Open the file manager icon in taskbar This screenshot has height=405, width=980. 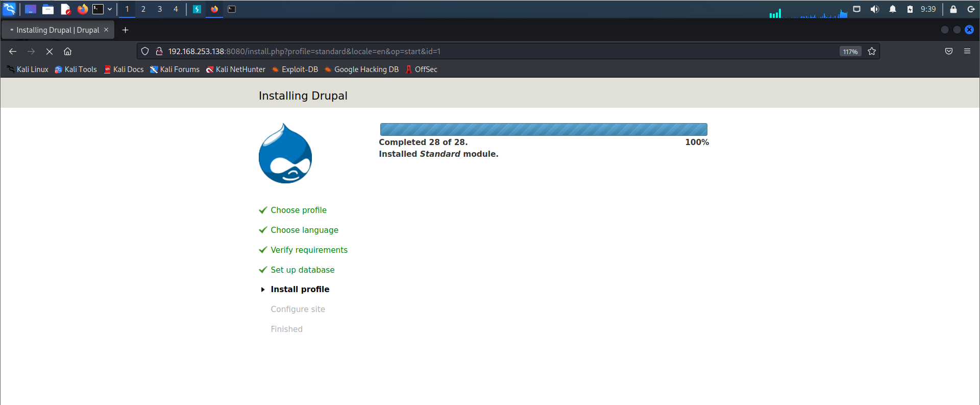click(48, 9)
